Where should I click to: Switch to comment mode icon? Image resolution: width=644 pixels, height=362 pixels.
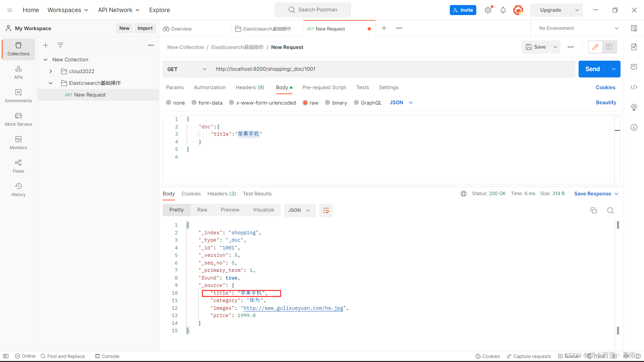(609, 47)
